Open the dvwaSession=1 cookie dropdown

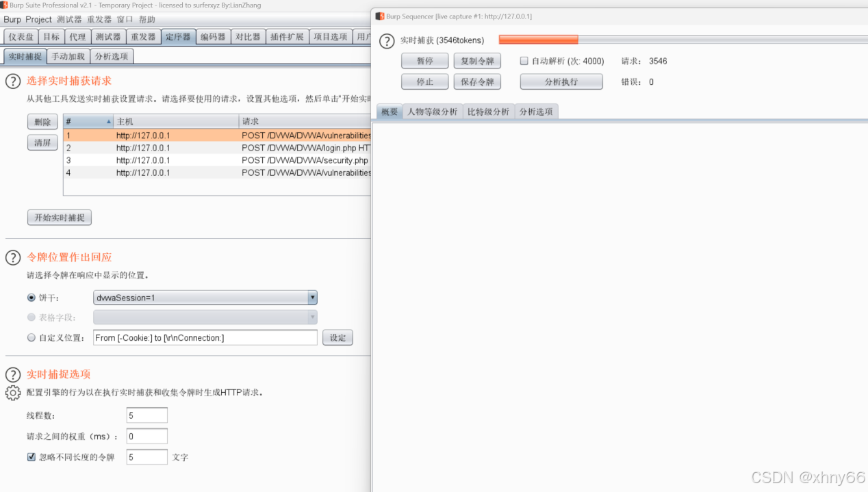(x=205, y=298)
